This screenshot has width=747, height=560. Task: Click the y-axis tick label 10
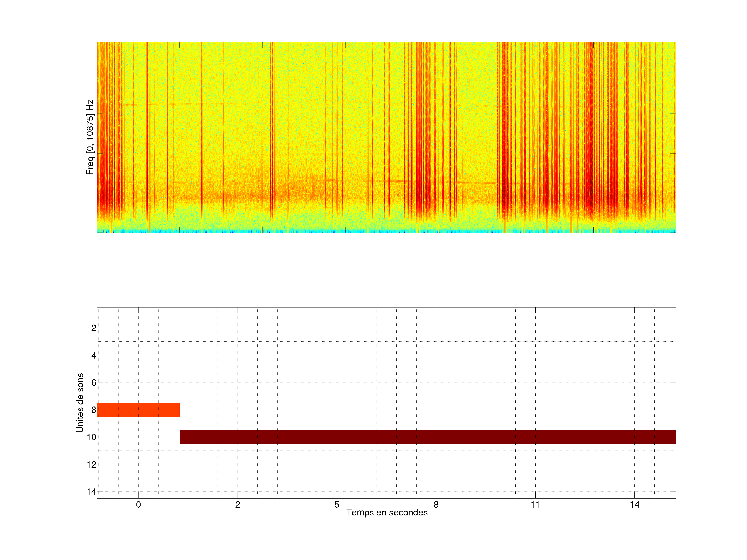(x=91, y=437)
